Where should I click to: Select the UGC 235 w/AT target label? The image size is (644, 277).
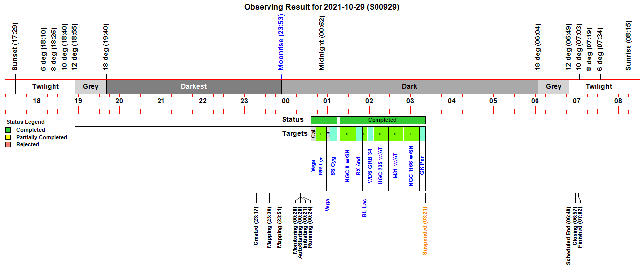point(380,166)
